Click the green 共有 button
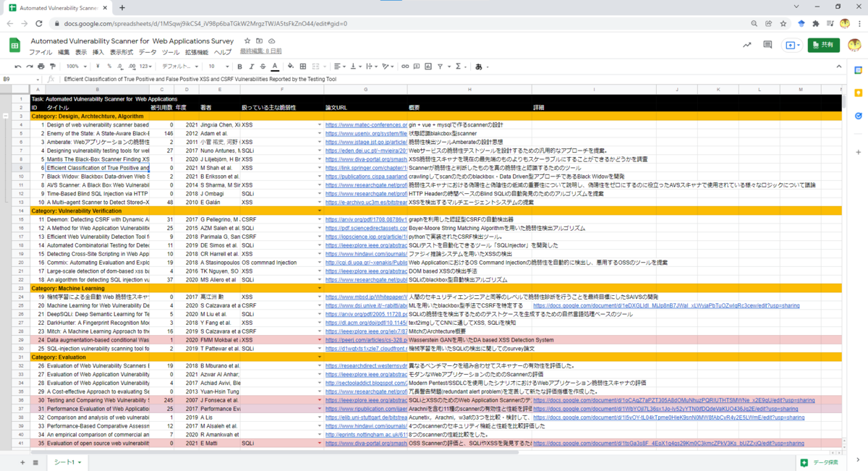This screenshot has width=868, height=471. pos(825,45)
